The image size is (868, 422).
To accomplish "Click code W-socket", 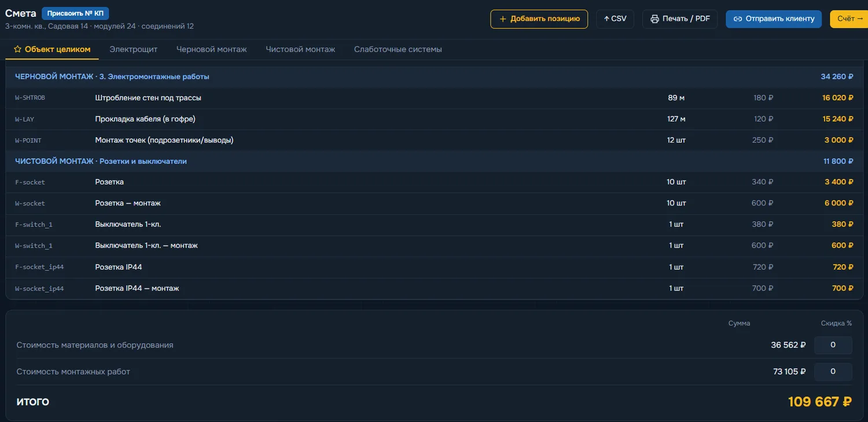I will pos(30,204).
